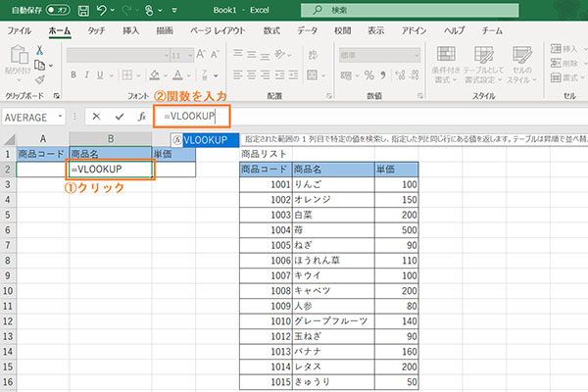Select VLOOKUP from the autocomplete suggestion
588x392 pixels.
point(205,141)
